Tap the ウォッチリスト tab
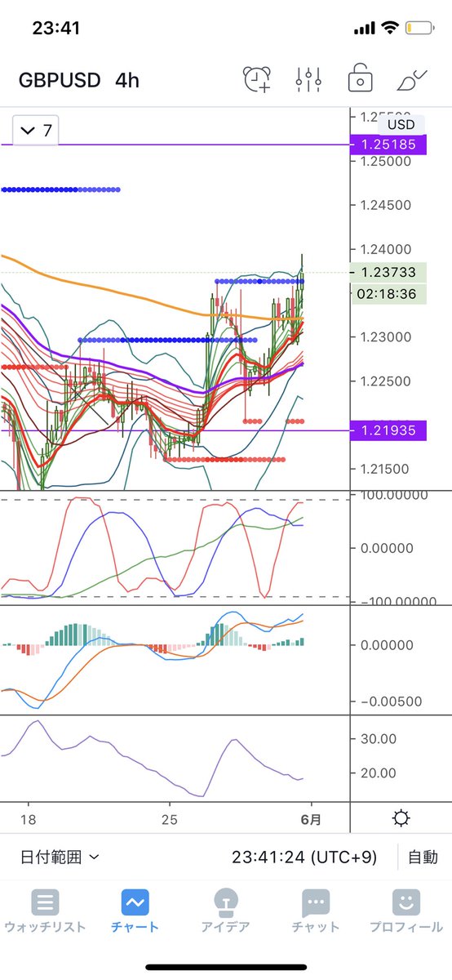 pyautogui.click(x=45, y=911)
